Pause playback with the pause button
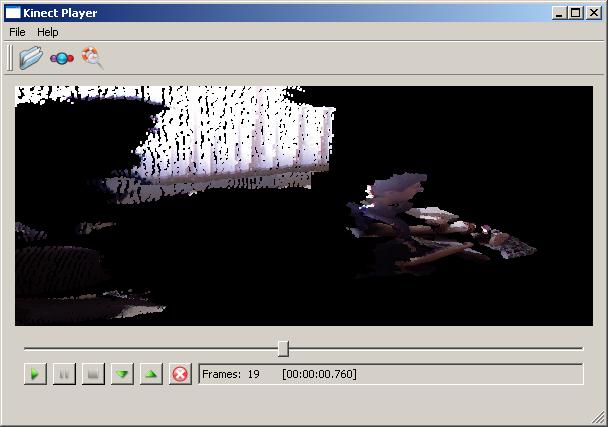 coord(64,374)
